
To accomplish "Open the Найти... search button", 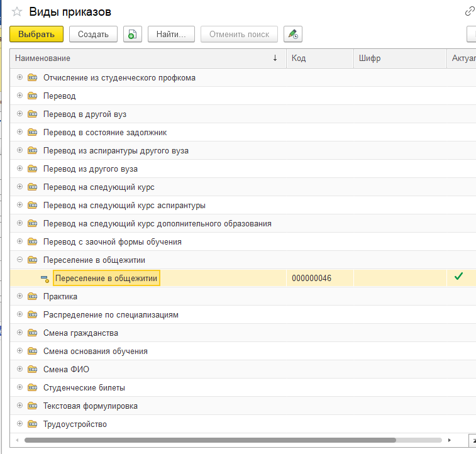I will click(171, 34).
